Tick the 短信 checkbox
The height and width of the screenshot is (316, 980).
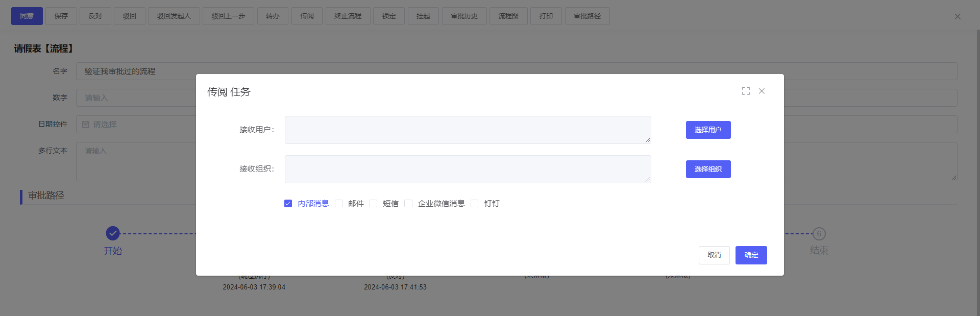coord(374,204)
